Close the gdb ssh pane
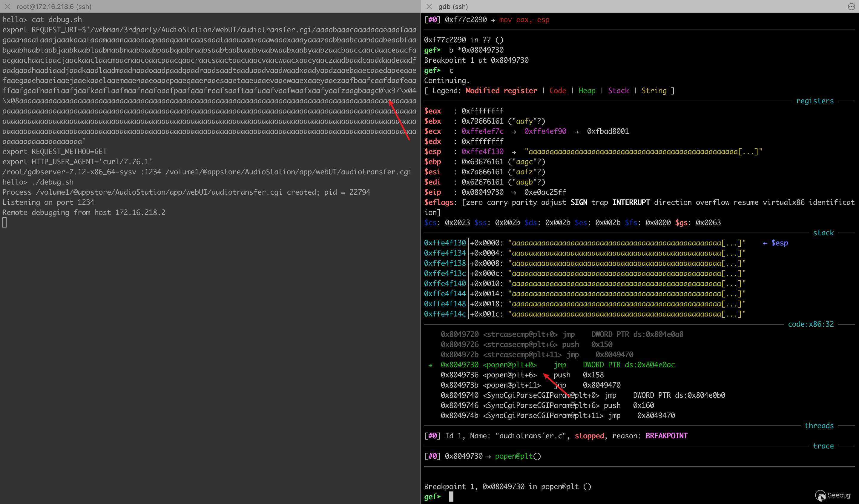This screenshot has height=504, width=859. click(429, 7)
